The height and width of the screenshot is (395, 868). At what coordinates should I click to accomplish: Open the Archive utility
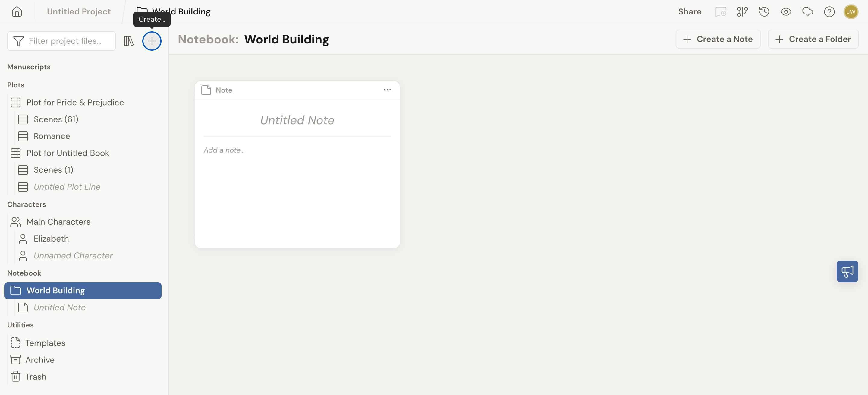coord(40,360)
